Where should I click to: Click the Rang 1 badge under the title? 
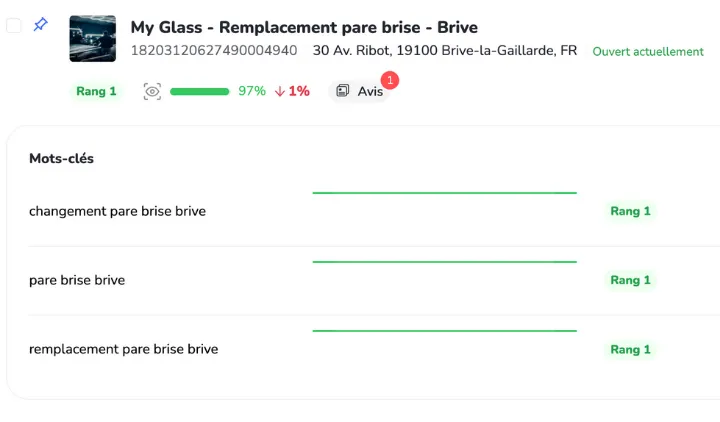coord(96,91)
